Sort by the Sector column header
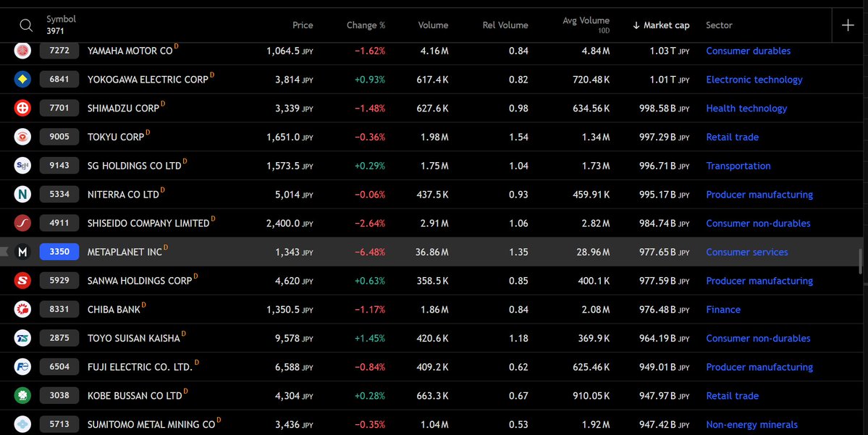The height and width of the screenshot is (435, 868). [719, 25]
